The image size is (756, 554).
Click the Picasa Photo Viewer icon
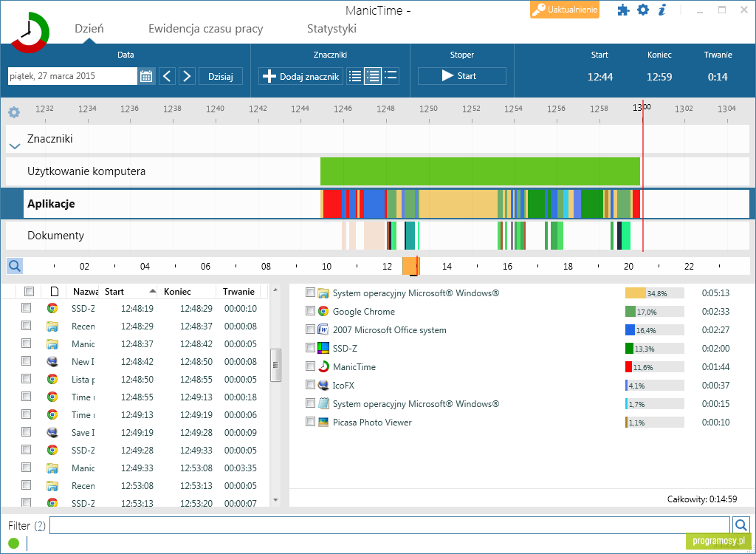coord(323,422)
